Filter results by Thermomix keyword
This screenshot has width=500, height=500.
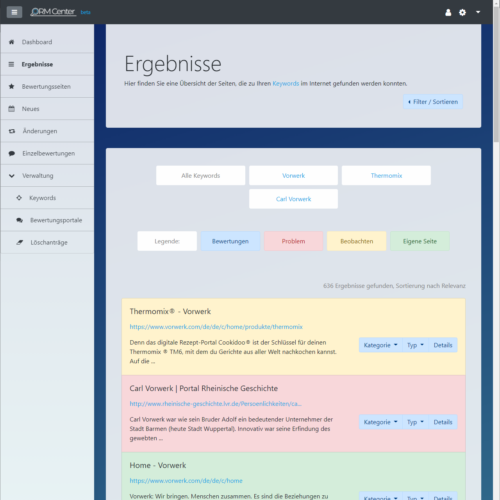click(386, 176)
